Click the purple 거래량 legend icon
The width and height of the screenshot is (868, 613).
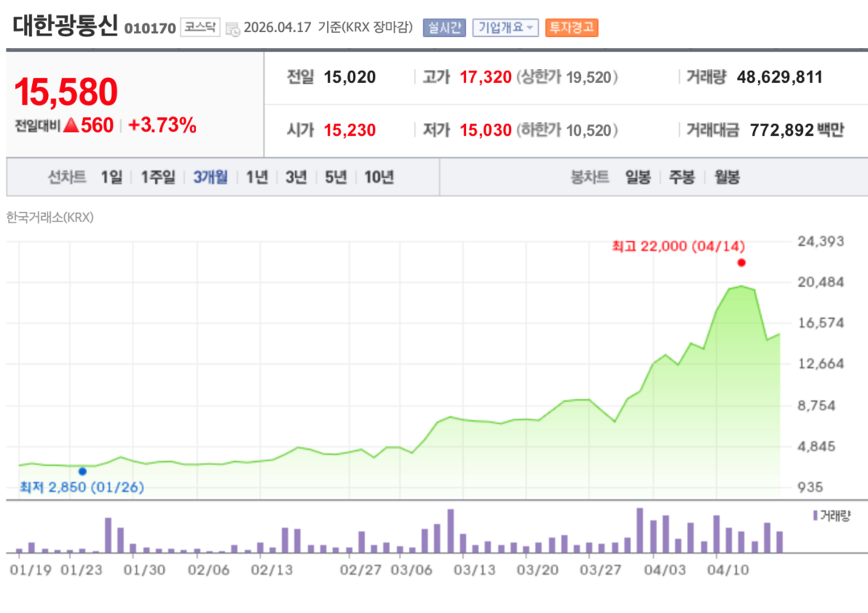click(x=815, y=515)
